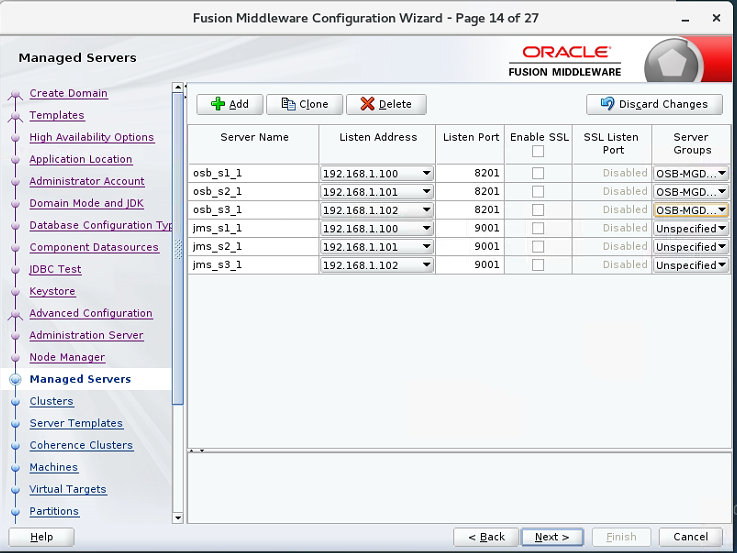Select the current Managed Servers step
Screen dimensions: 737x553
click(x=80, y=379)
